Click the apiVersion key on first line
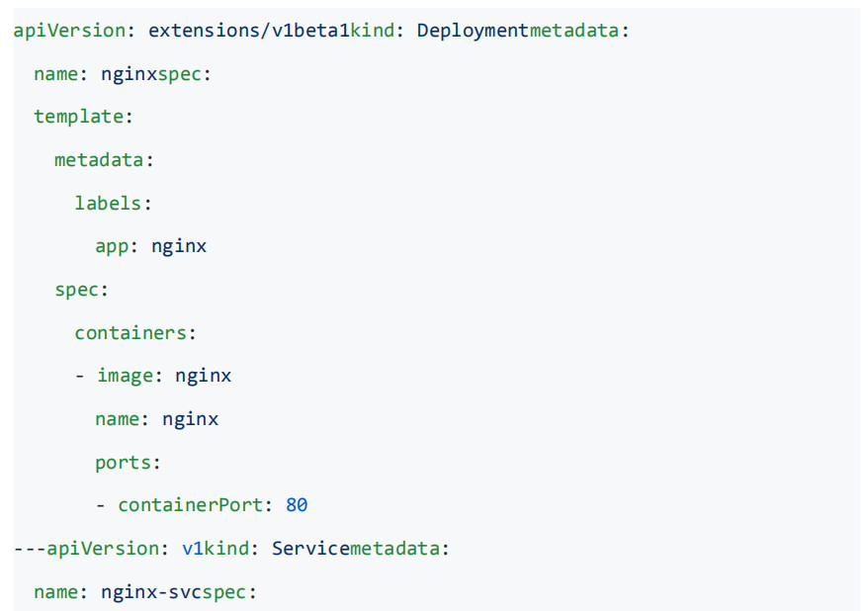The image size is (868, 611). pos(69,30)
